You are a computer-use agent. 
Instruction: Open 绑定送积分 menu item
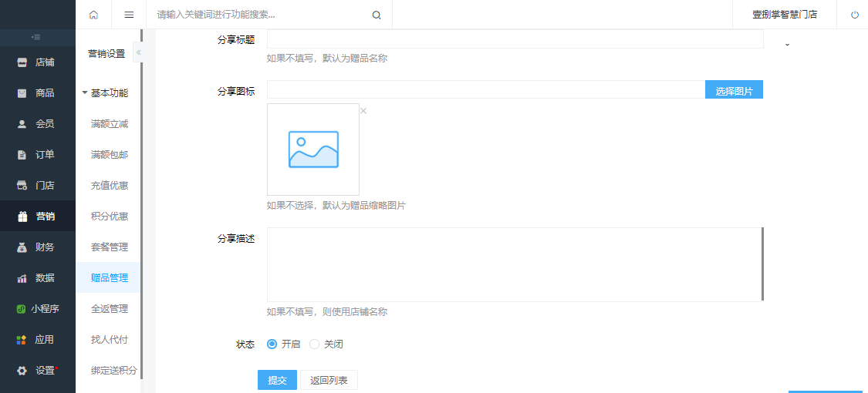(x=114, y=371)
